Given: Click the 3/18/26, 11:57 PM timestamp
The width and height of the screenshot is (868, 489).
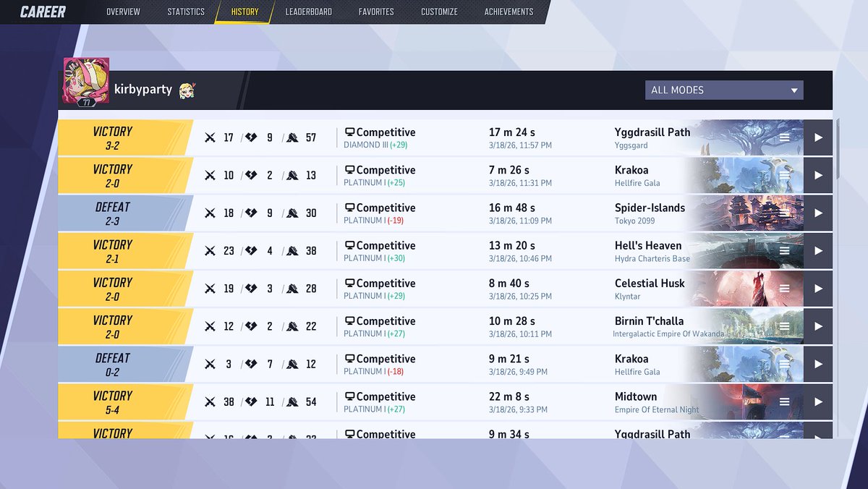Looking at the screenshot, I should pyautogui.click(x=521, y=145).
